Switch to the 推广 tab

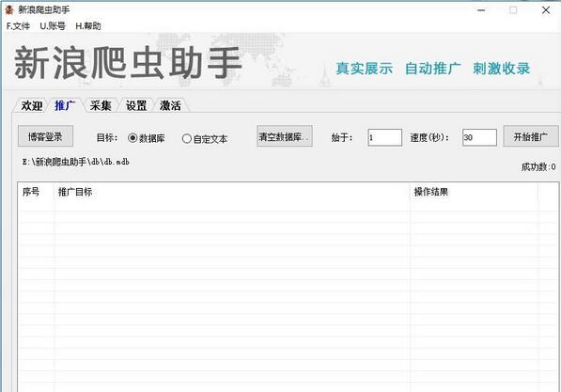point(65,105)
